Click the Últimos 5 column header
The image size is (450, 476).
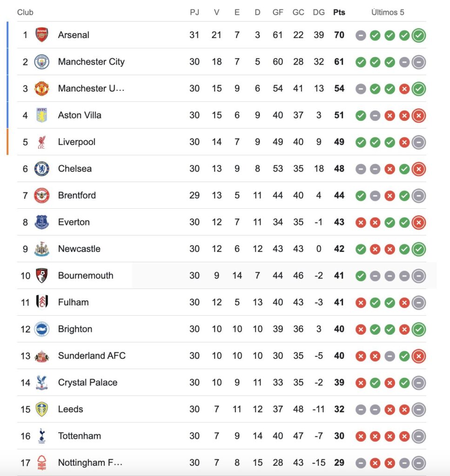pyautogui.click(x=388, y=13)
